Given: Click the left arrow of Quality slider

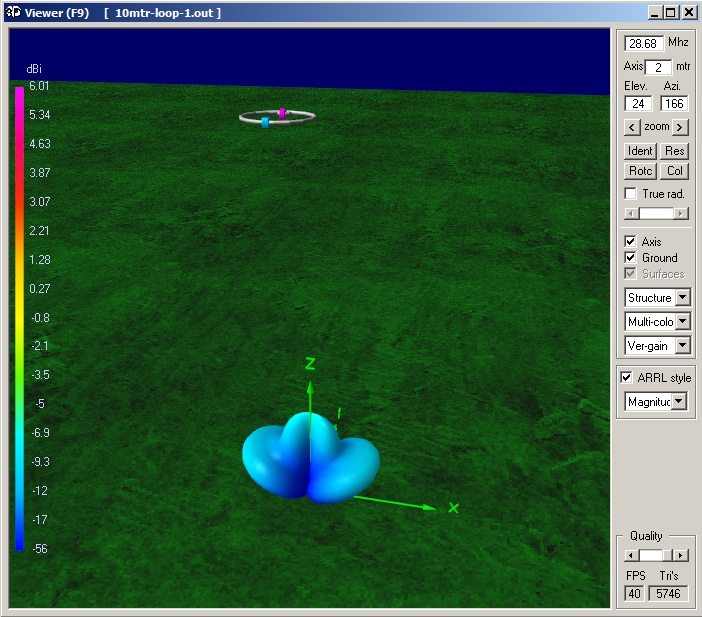Looking at the screenshot, I should tap(631, 556).
